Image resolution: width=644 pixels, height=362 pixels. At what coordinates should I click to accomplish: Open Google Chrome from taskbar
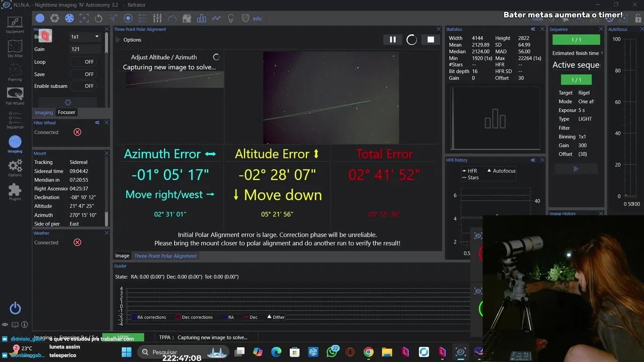coord(368,352)
